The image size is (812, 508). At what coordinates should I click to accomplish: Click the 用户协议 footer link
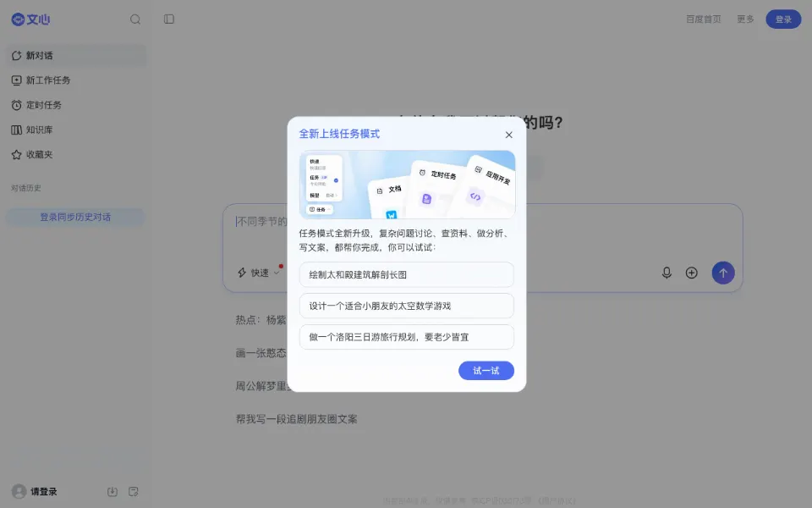coord(557,500)
